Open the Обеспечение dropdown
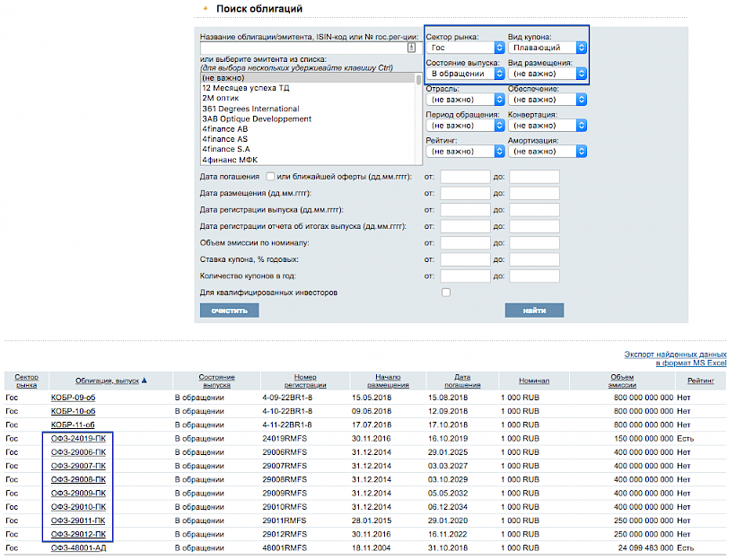 [548, 100]
